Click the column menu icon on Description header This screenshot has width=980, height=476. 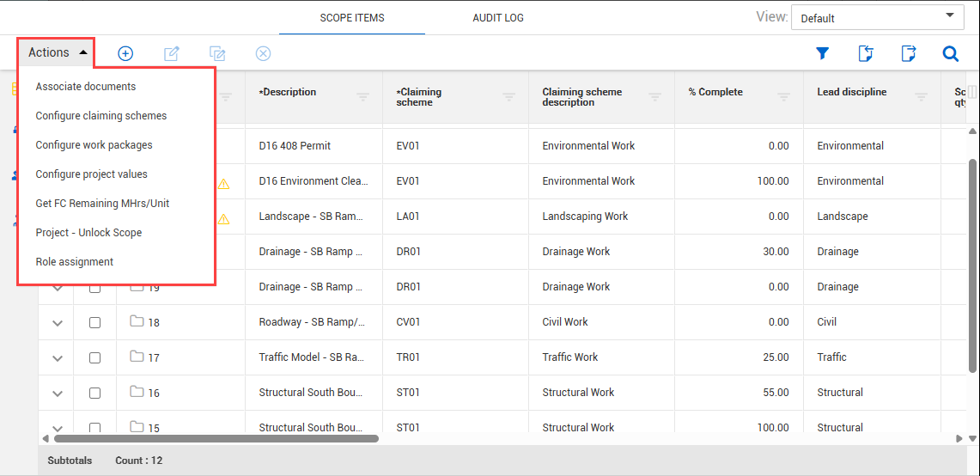tap(363, 97)
